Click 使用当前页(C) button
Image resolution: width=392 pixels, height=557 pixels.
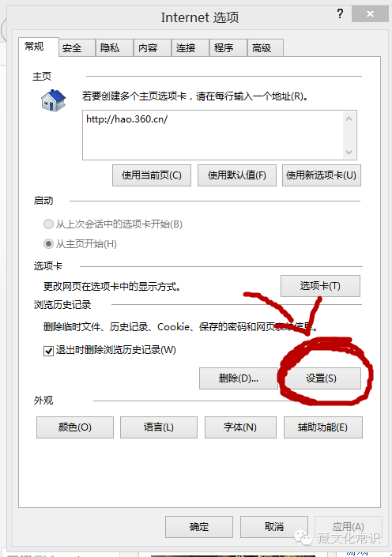pyautogui.click(x=152, y=175)
